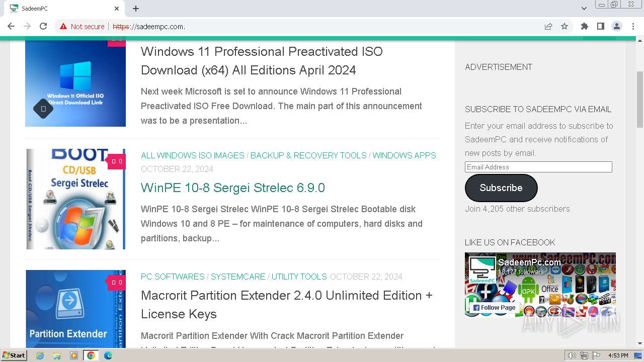Click the Subscribe button
This screenshot has width=644, height=362.
tap(501, 188)
